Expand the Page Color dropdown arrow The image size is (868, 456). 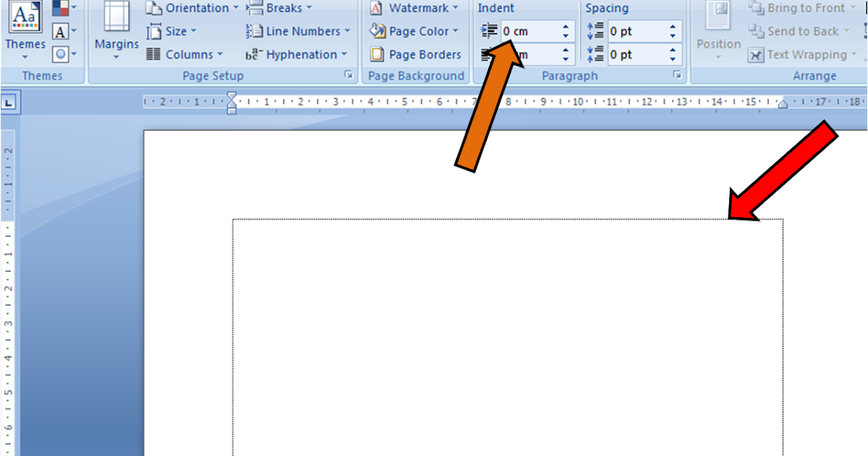(x=456, y=32)
